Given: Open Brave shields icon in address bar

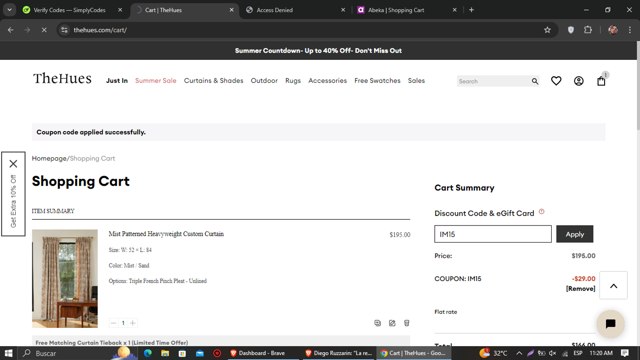Looking at the screenshot, I should coord(571,30).
